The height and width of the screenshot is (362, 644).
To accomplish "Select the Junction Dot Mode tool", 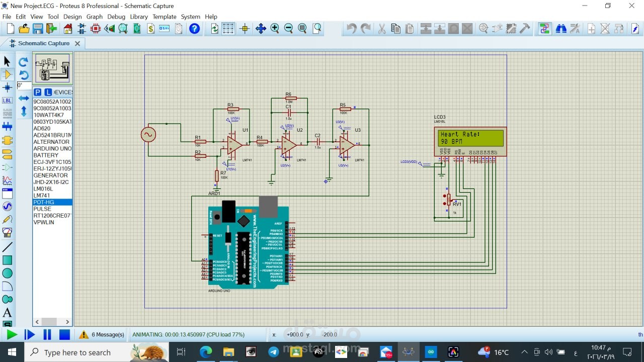I will point(7,87).
